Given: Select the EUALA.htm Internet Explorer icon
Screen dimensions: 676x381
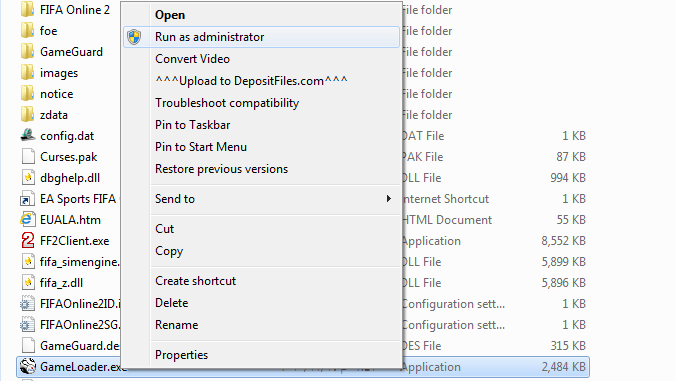Looking at the screenshot, I should (28, 220).
